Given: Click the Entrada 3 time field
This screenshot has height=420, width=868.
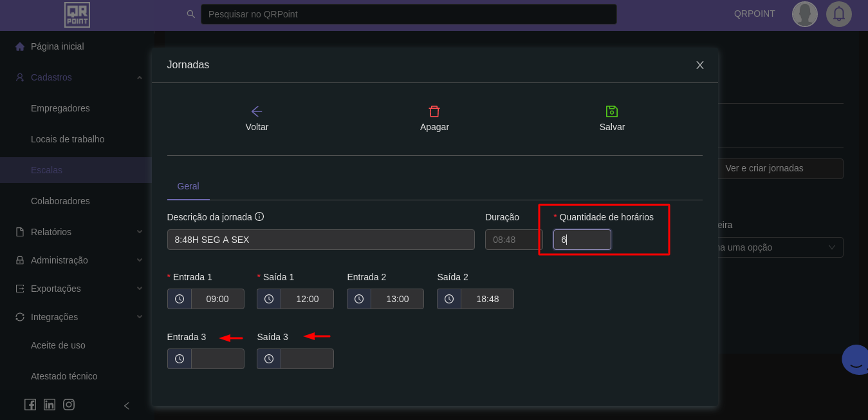Looking at the screenshot, I should point(217,359).
